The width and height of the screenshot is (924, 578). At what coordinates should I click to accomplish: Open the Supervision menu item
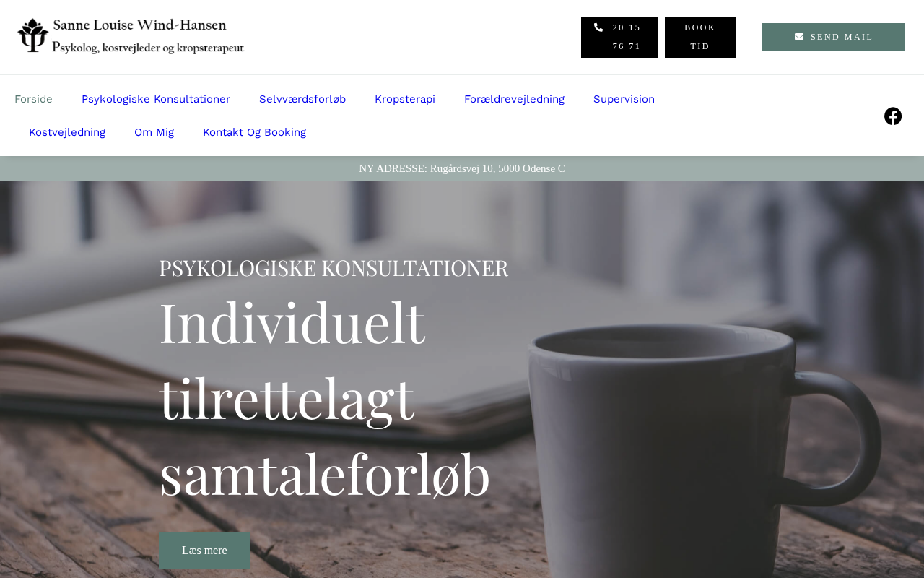[624, 99]
